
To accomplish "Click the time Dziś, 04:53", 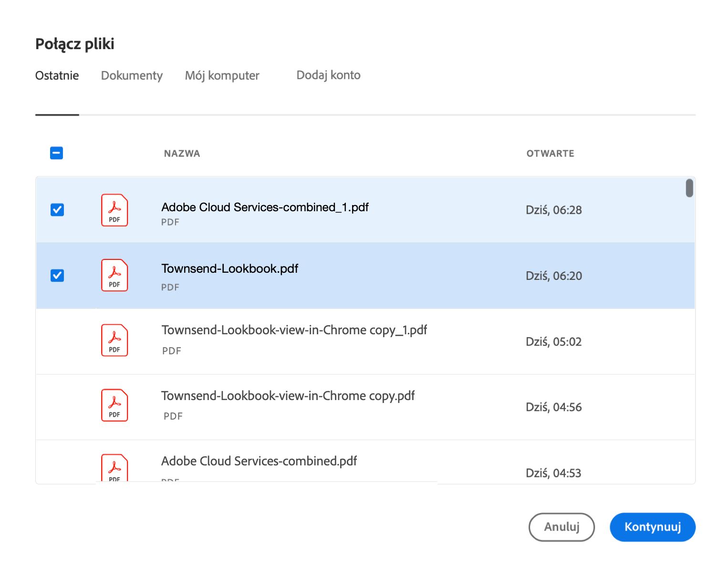I will point(553,473).
